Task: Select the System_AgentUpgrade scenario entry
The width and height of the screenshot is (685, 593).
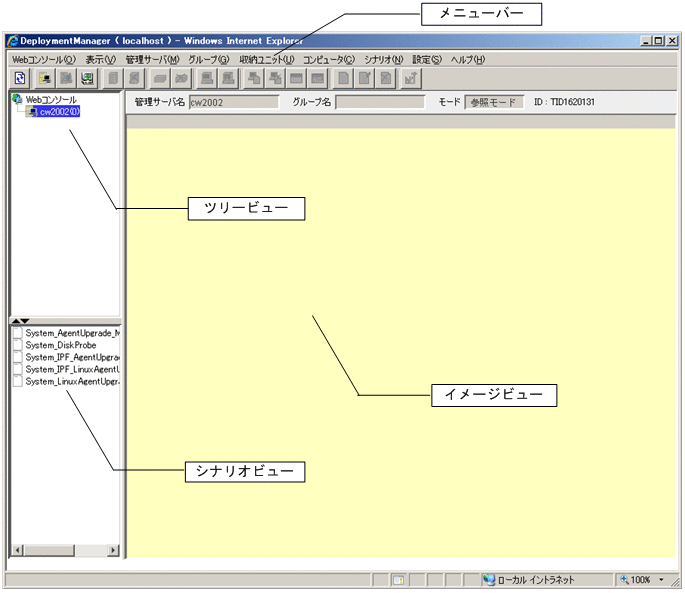Action: [x=72, y=333]
